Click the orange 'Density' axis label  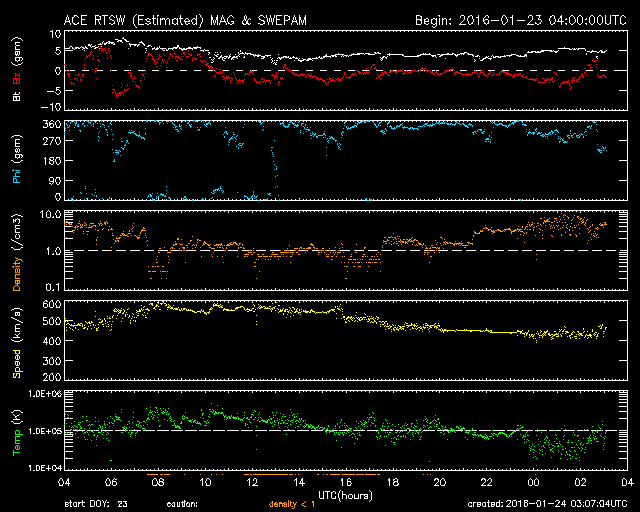point(17,274)
